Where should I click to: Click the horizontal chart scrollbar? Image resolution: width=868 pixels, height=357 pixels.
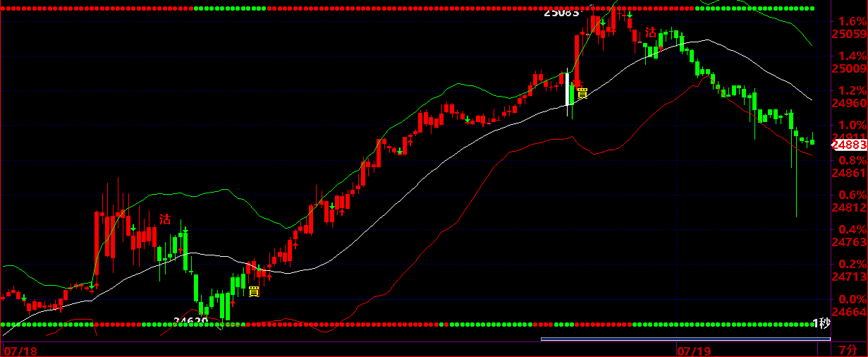[x=686, y=339]
